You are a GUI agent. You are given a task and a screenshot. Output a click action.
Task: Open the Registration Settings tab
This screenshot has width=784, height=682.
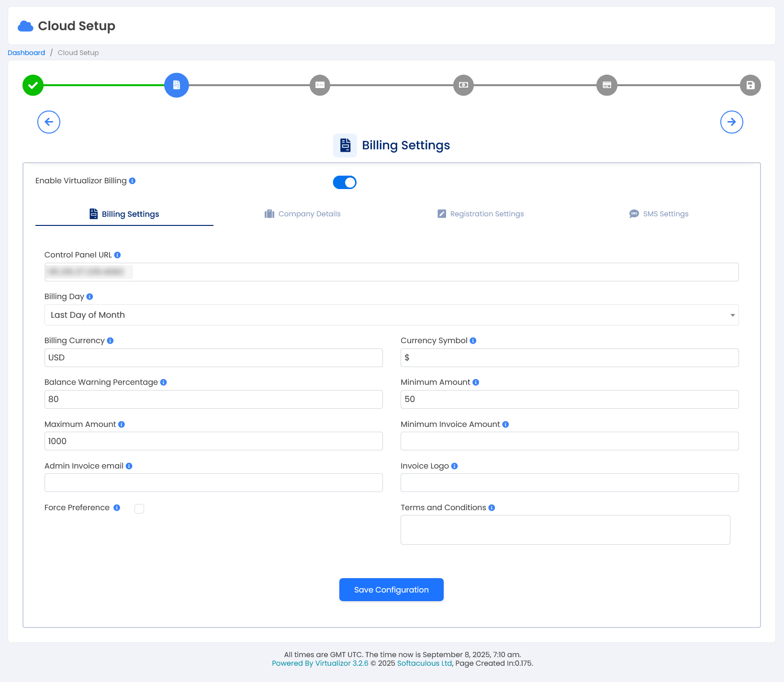click(481, 214)
